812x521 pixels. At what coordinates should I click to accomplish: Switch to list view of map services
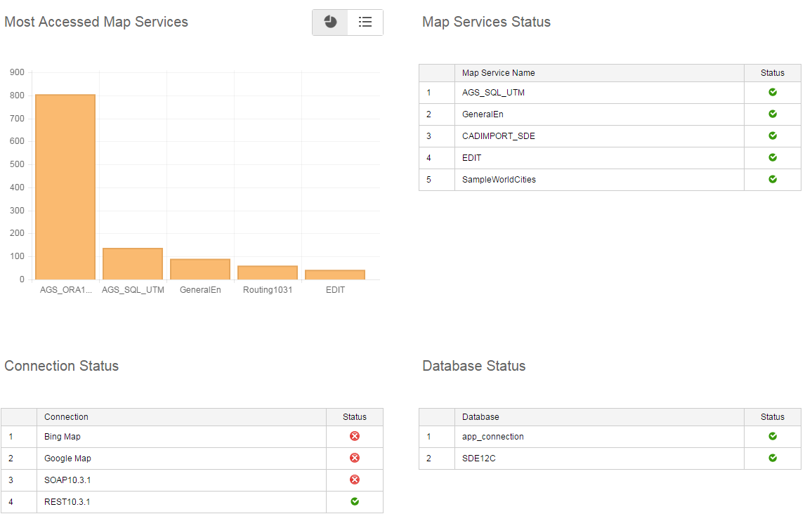tap(365, 22)
